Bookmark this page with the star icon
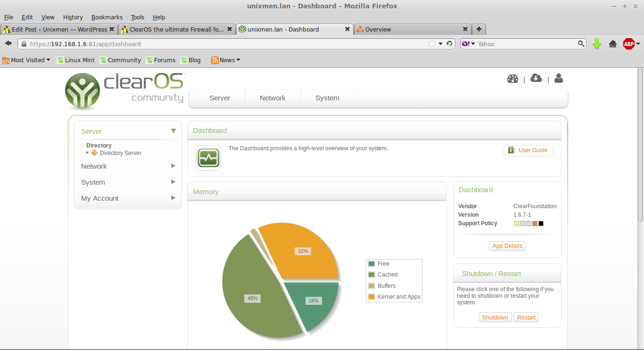The height and width of the screenshot is (350, 644). [x=432, y=44]
